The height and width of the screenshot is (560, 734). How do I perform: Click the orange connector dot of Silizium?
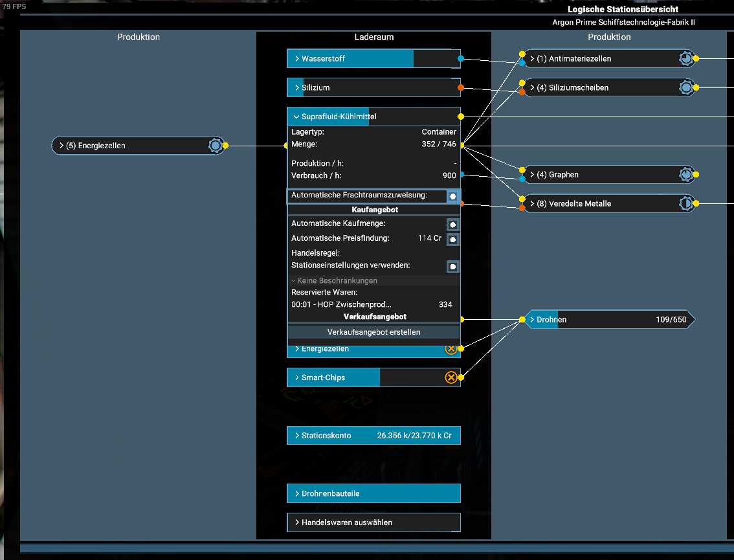pyautogui.click(x=461, y=87)
